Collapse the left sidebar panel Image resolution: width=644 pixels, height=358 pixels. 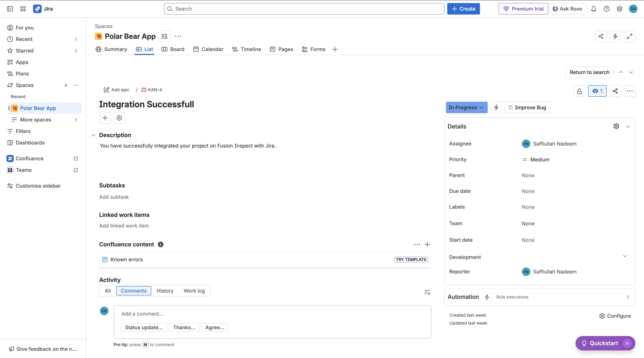tap(10, 9)
